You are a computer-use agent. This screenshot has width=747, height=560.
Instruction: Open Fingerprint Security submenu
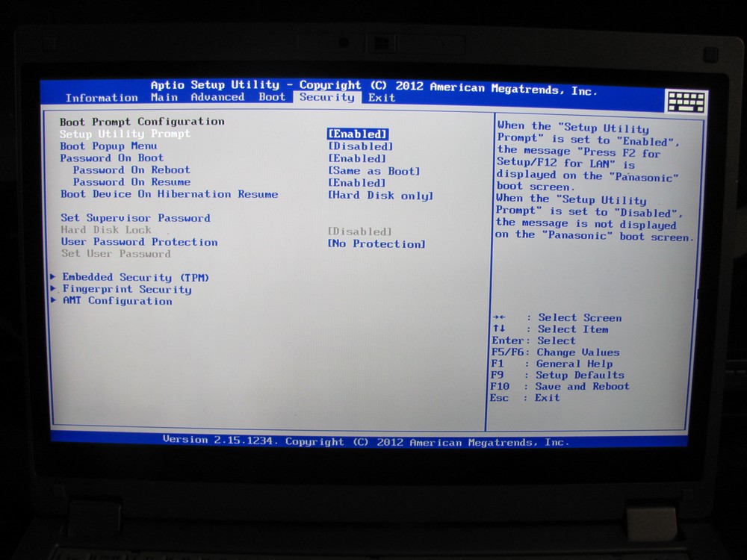tap(127, 289)
